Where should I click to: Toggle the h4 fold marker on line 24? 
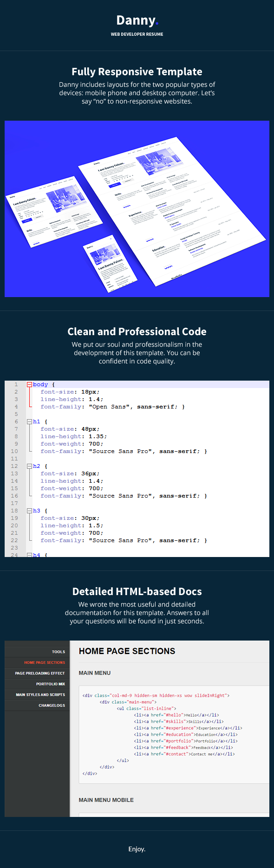click(29, 555)
